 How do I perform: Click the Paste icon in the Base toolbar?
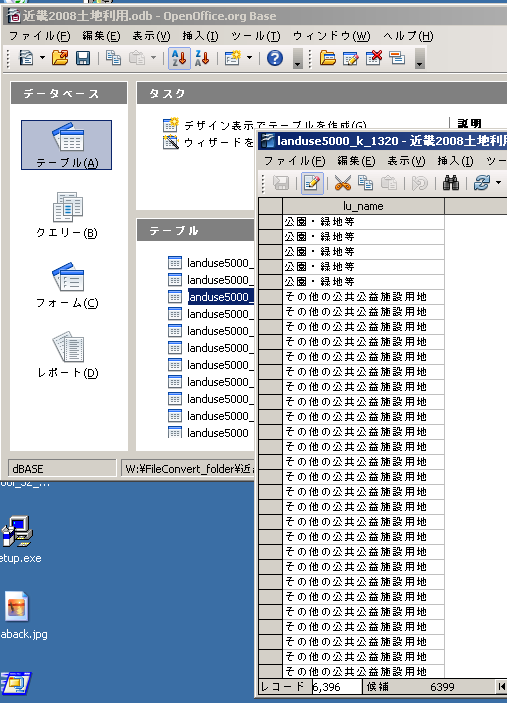point(137,58)
